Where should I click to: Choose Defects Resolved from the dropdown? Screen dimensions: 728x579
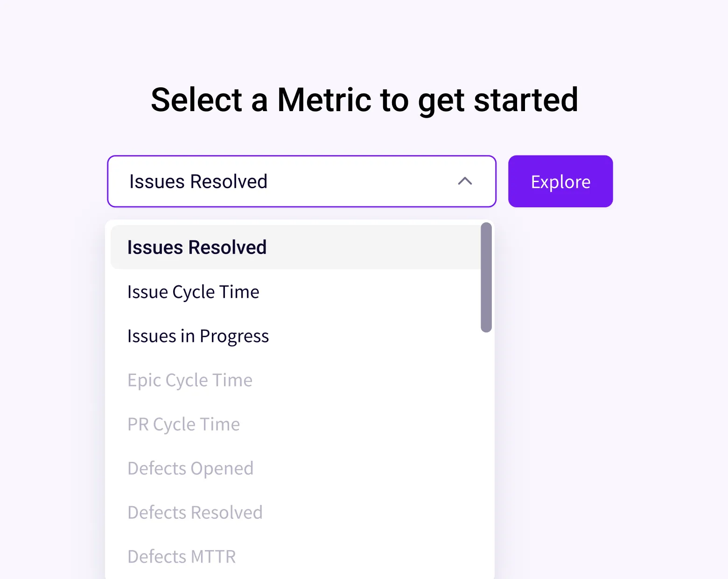(x=195, y=512)
